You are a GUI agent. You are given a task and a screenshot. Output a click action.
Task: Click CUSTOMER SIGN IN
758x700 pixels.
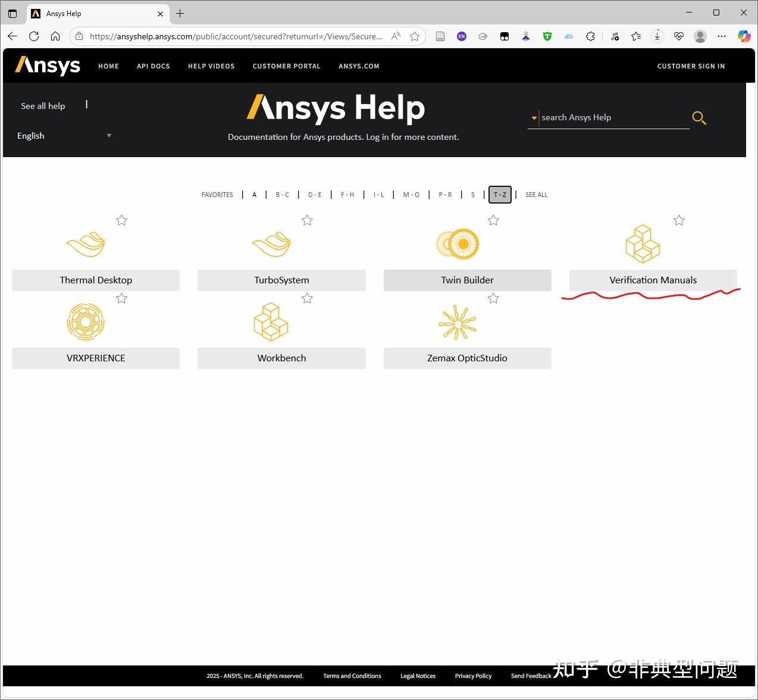(691, 66)
